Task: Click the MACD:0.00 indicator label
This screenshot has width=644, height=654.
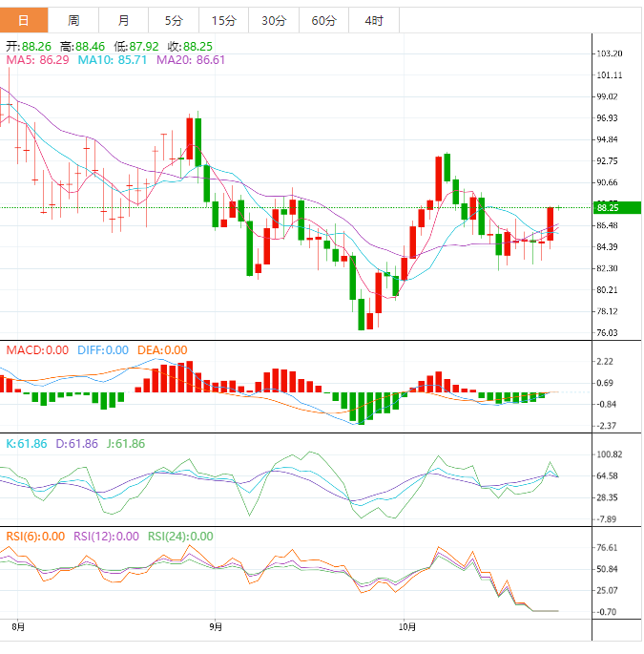Action: (x=37, y=350)
